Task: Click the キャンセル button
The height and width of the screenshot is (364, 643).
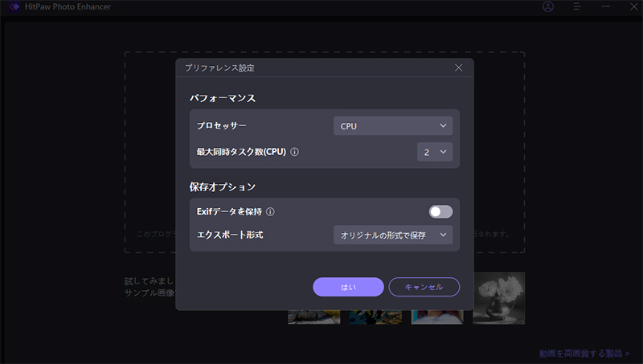Action: 424,287
